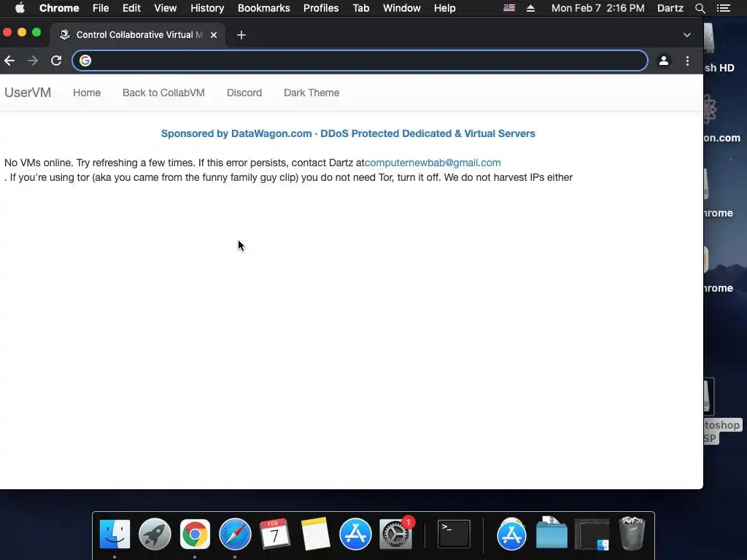The image size is (747, 560).
Task: Open the Tab menu
Action: click(361, 8)
